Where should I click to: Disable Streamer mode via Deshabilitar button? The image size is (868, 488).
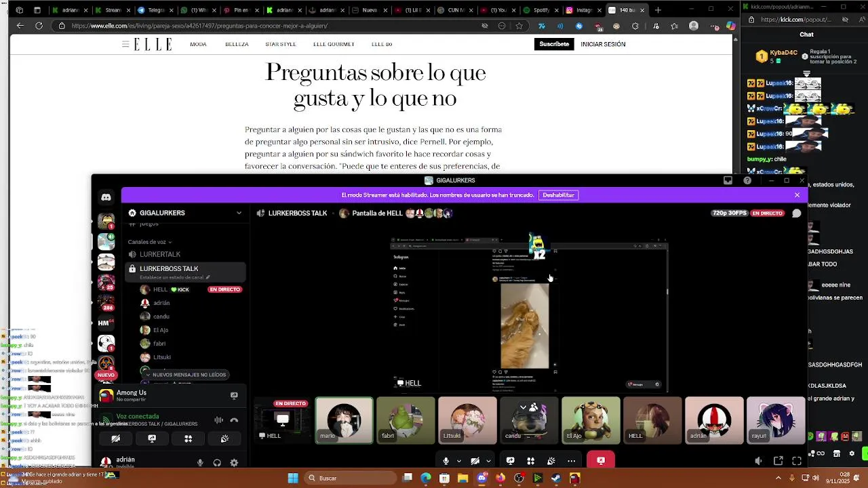(x=558, y=195)
